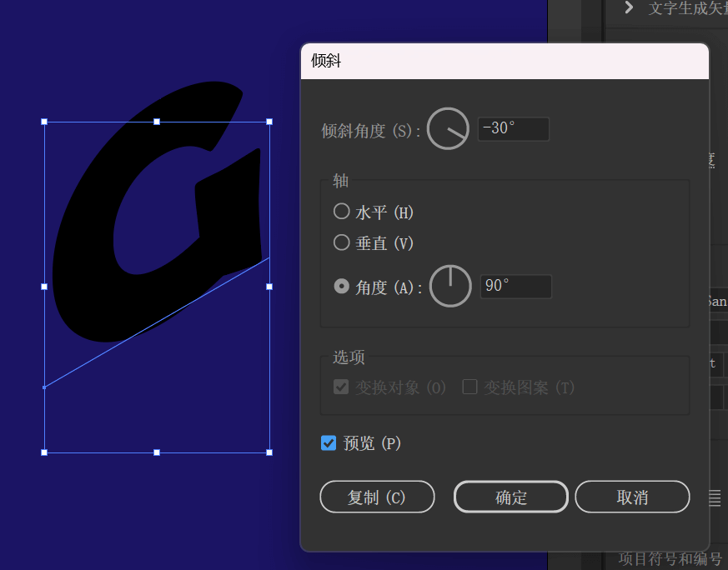Click the 复制 (C) button
The height and width of the screenshot is (570, 728).
tap(377, 497)
